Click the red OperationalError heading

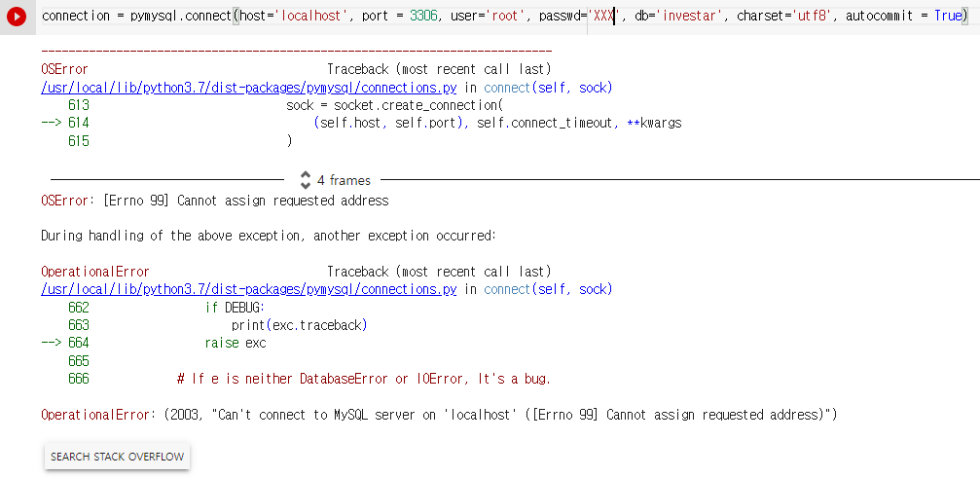95,272
